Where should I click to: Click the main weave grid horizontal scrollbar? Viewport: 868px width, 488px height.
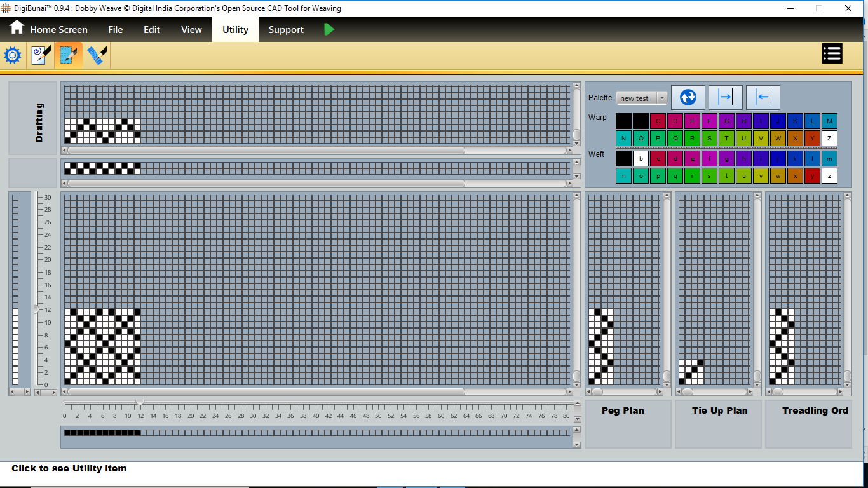[266, 392]
